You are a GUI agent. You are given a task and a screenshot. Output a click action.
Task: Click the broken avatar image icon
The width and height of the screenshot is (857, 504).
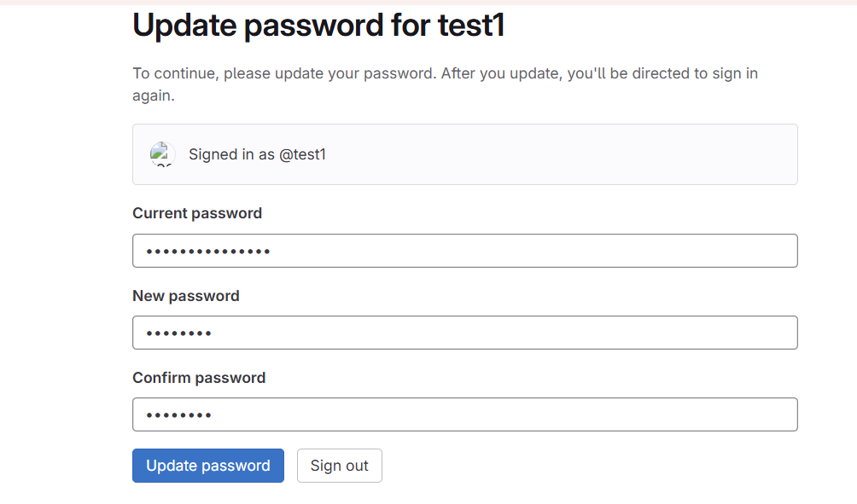162,154
